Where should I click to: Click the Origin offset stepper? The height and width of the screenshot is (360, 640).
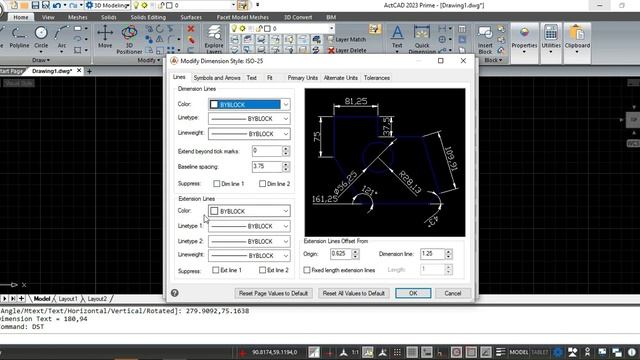(356, 254)
